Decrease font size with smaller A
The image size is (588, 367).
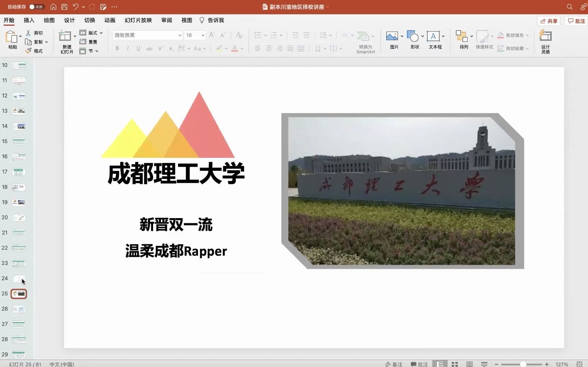(x=223, y=35)
